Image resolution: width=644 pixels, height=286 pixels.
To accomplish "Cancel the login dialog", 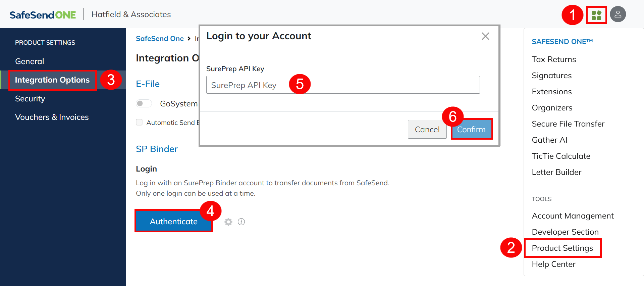I will pos(427,129).
